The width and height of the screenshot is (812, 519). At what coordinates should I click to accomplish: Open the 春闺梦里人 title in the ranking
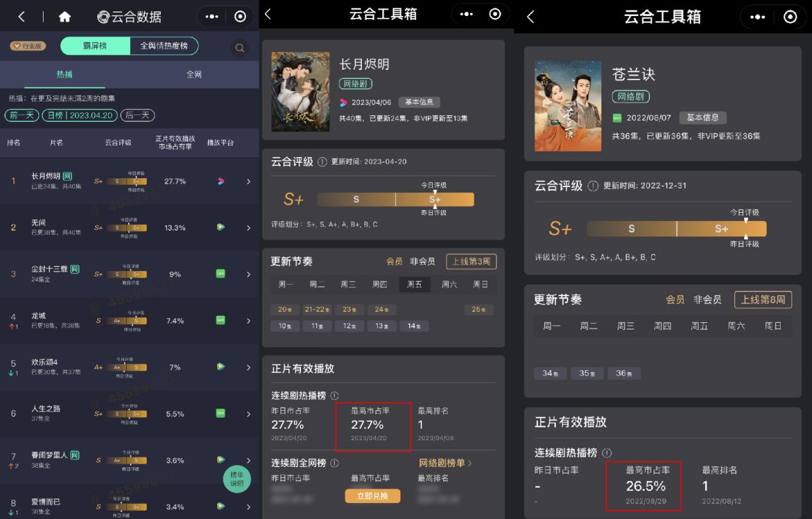49,455
